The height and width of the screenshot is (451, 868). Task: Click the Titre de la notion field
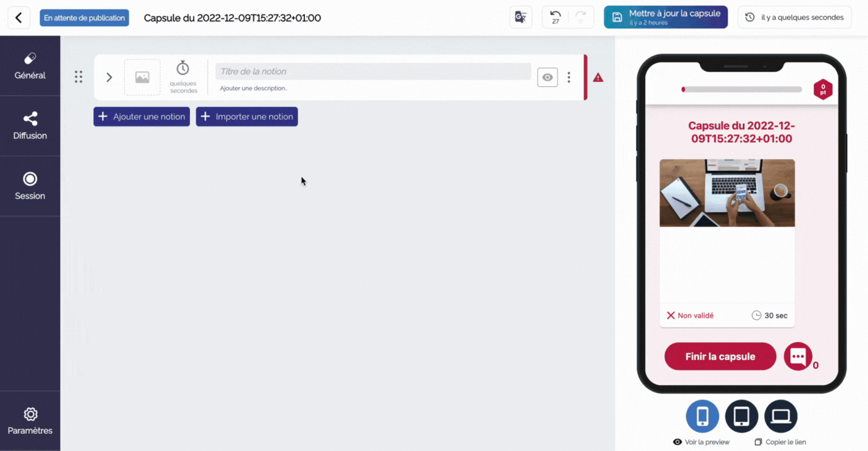pos(373,72)
